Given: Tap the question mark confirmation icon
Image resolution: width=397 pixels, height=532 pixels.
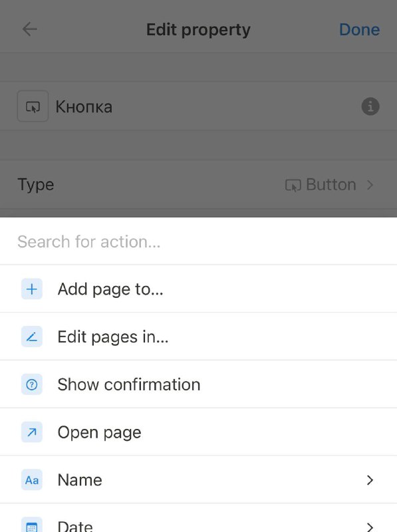Looking at the screenshot, I should (32, 384).
